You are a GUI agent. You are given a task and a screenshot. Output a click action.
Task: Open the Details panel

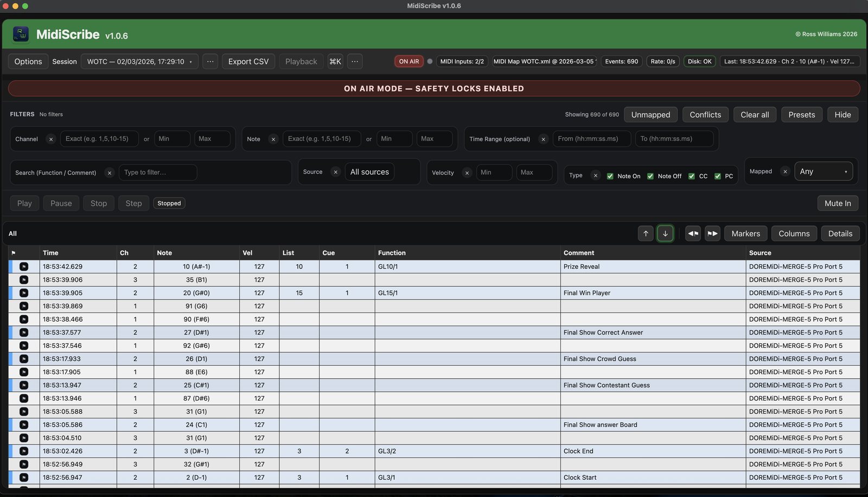click(x=840, y=233)
